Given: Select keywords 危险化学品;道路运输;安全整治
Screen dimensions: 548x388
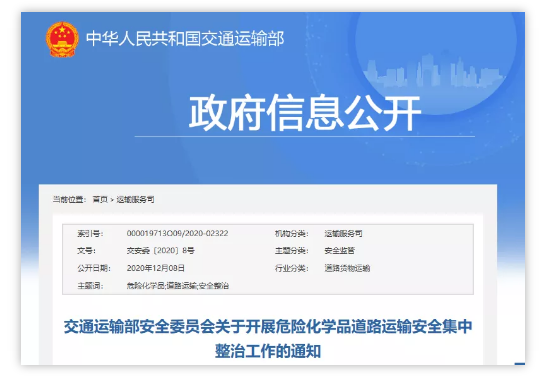Looking at the screenshot, I should (x=178, y=286).
